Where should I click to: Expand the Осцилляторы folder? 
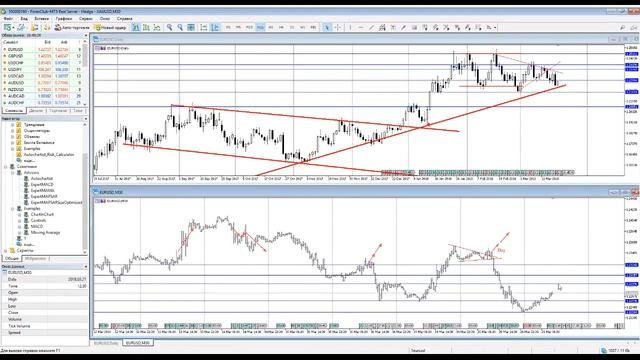(x=13, y=131)
